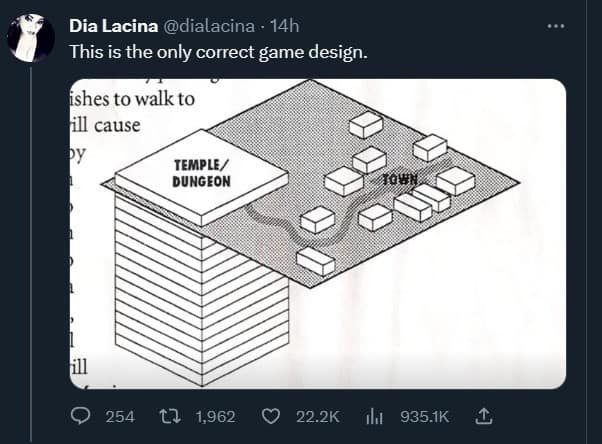
Task: Click the 935.1K views count
Action: point(425,416)
